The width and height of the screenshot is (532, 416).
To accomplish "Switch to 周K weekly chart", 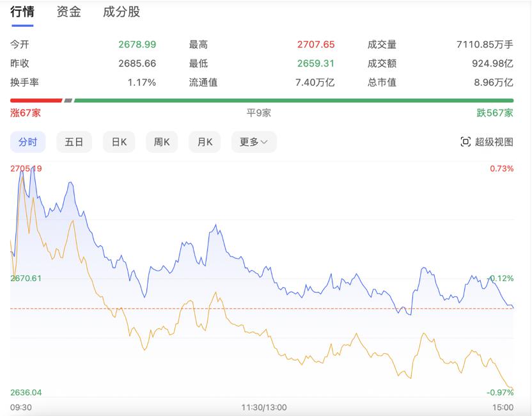I will click(x=162, y=142).
